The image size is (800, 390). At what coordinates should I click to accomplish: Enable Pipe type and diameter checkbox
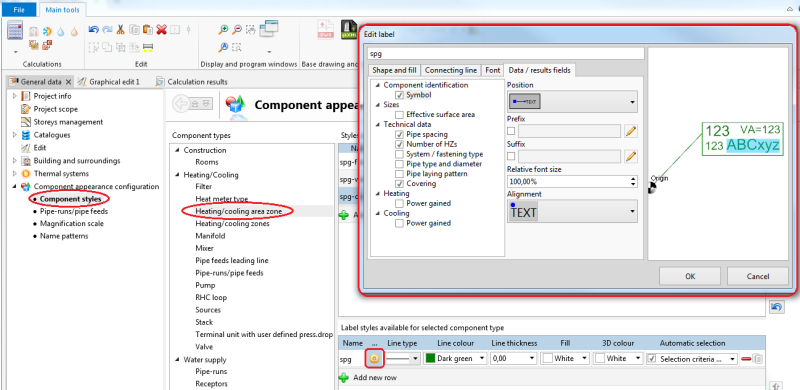399,164
